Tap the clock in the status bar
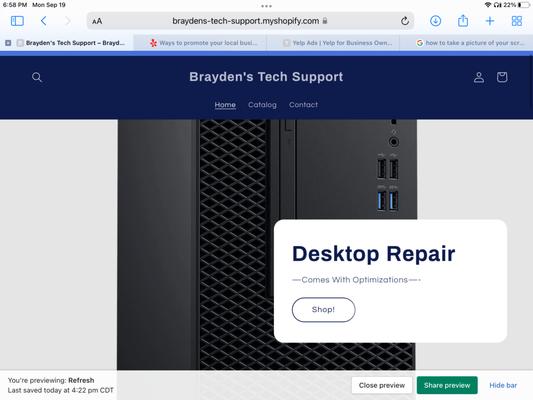Viewport: 533px width, 400px height. 15,5
